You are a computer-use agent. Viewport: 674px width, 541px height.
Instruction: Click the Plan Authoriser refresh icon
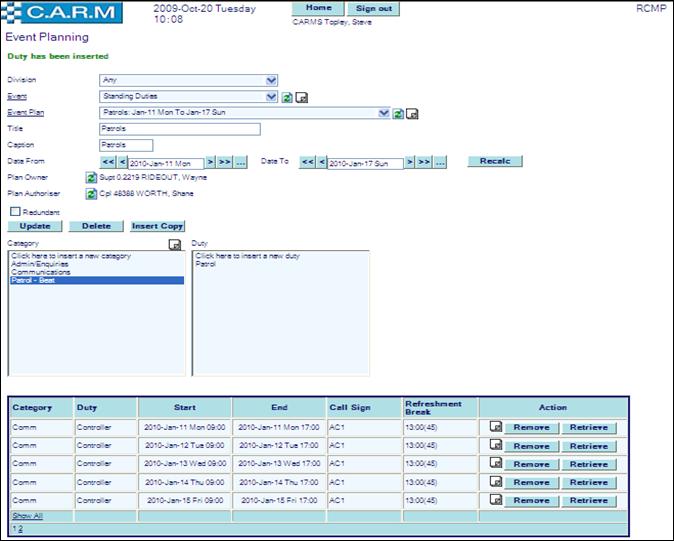tap(92, 194)
